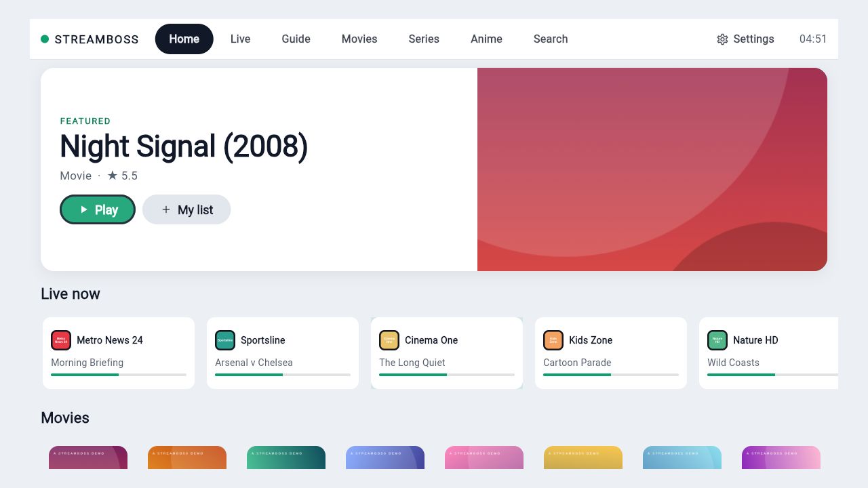This screenshot has height=488, width=868.
Task: Click the Kids Zone channel logo
Action: (x=553, y=340)
